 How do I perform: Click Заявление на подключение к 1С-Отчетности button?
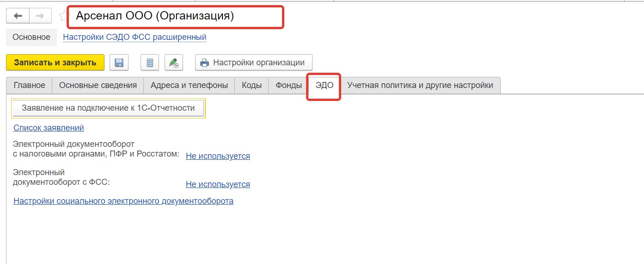tap(108, 108)
